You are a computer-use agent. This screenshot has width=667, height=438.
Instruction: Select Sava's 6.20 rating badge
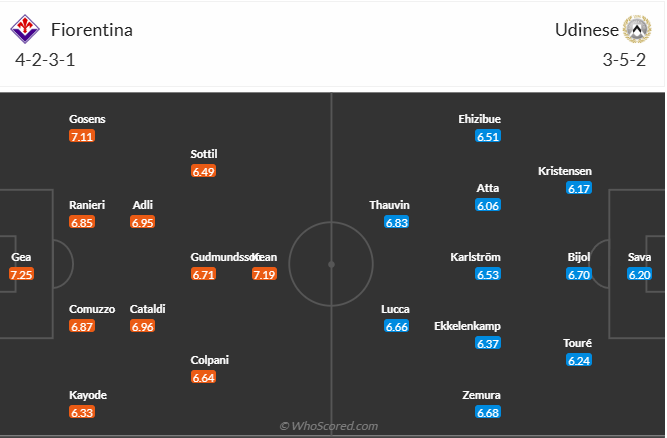coord(640,274)
